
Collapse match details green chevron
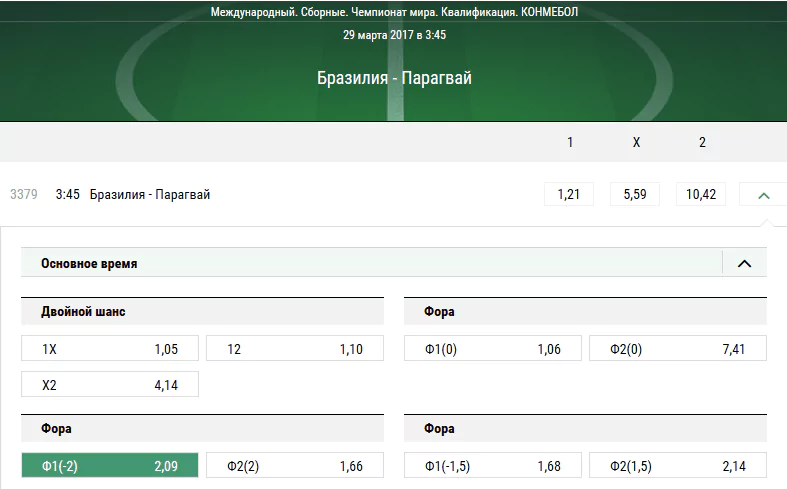[763, 195]
